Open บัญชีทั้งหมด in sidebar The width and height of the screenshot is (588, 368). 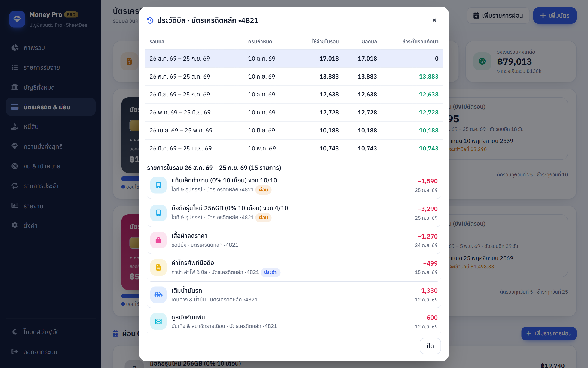(51, 87)
